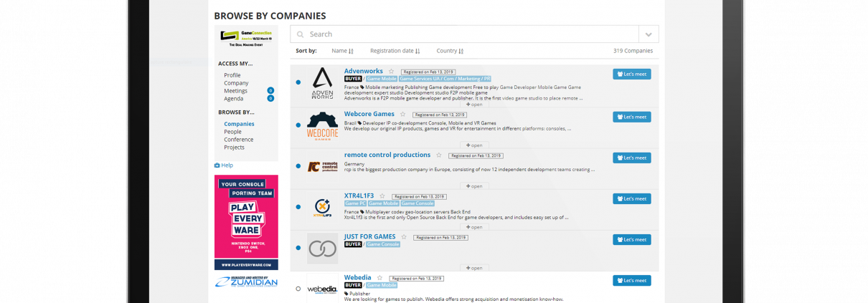This screenshot has width=868, height=303.
Task: Open the Advenworks company name link
Action: pos(364,71)
